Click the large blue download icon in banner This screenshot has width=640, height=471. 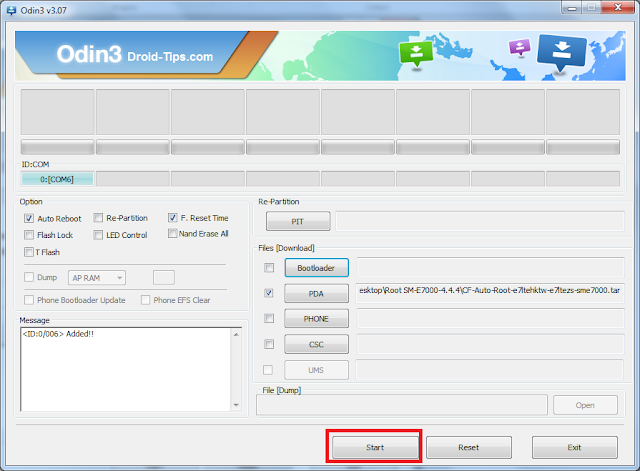coord(562,53)
